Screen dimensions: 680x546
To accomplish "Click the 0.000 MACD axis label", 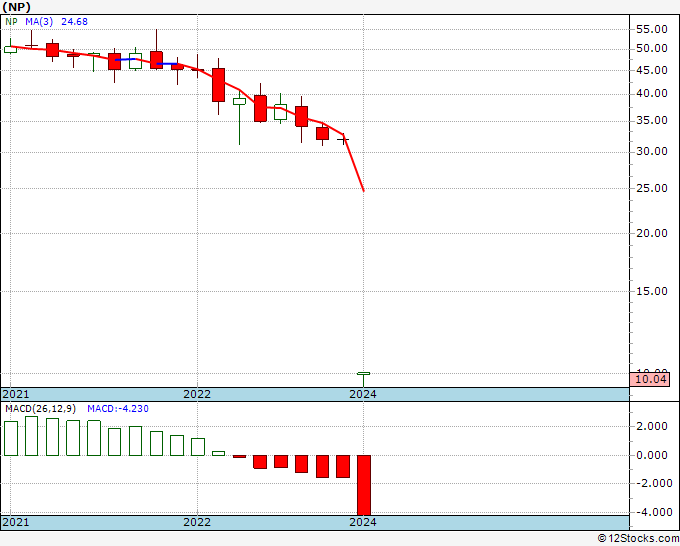I will 651,455.
